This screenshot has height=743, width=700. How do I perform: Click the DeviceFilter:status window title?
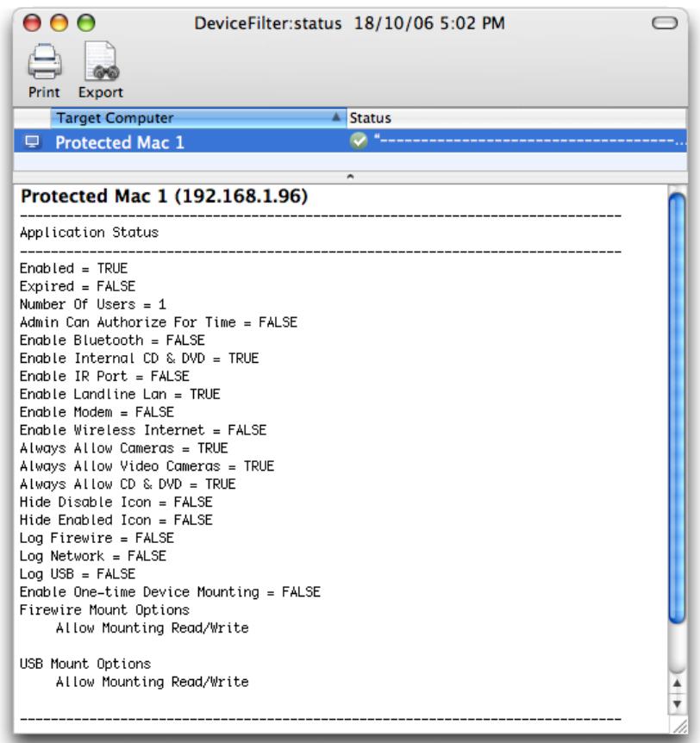[350, 23]
